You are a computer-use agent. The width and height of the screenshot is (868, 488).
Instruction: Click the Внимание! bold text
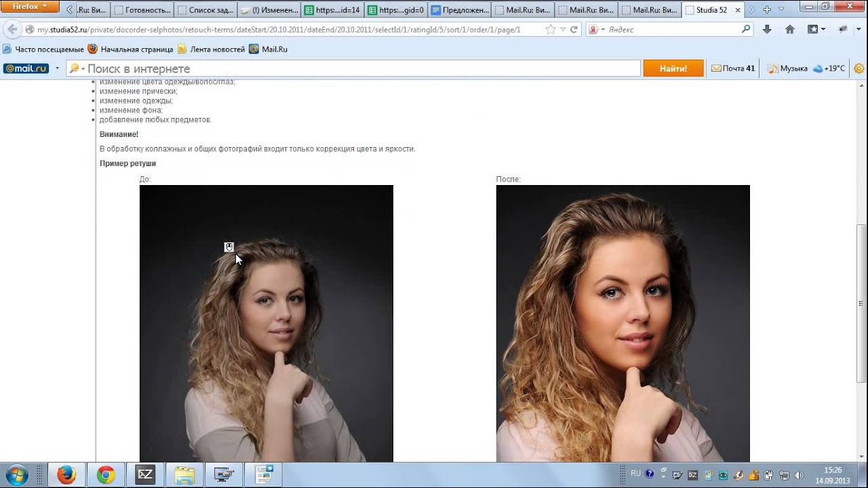119,134
